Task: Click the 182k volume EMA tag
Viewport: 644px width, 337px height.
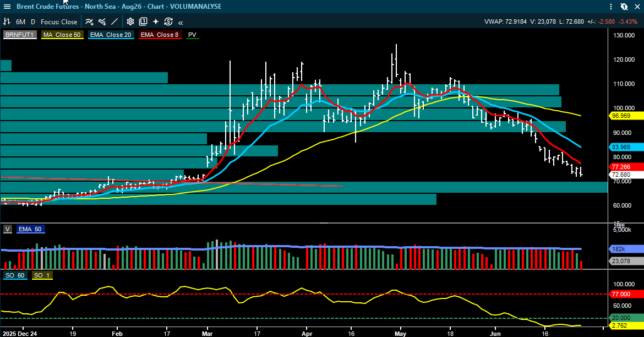Action: [x=625, y=249]
